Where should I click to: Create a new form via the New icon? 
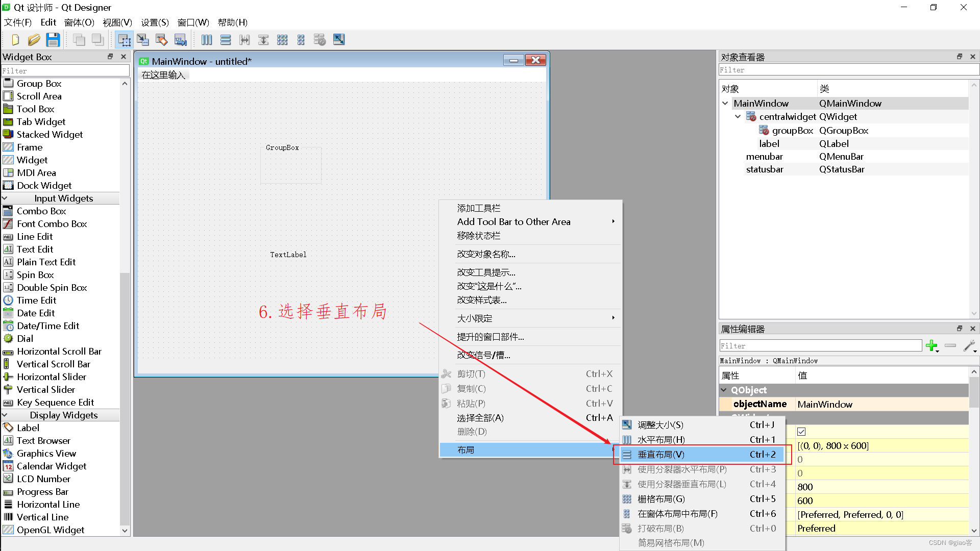[x=15, y=39]
